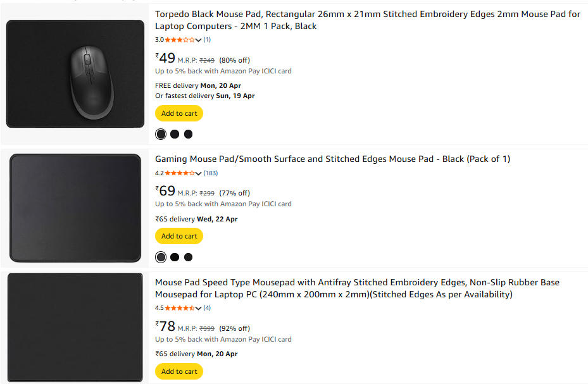Add the ₹69 Gaming Mouse Pad to cart

[x=179, y=236]
